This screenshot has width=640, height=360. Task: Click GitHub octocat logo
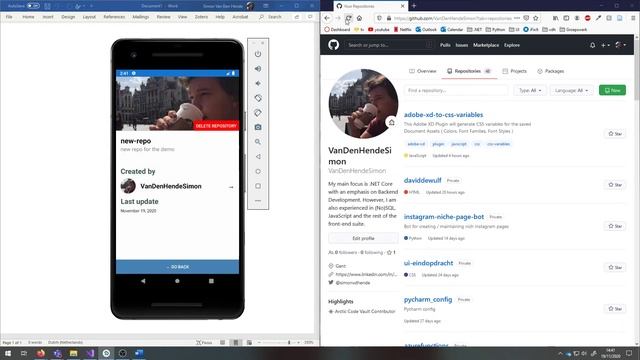tap(333, 45)
